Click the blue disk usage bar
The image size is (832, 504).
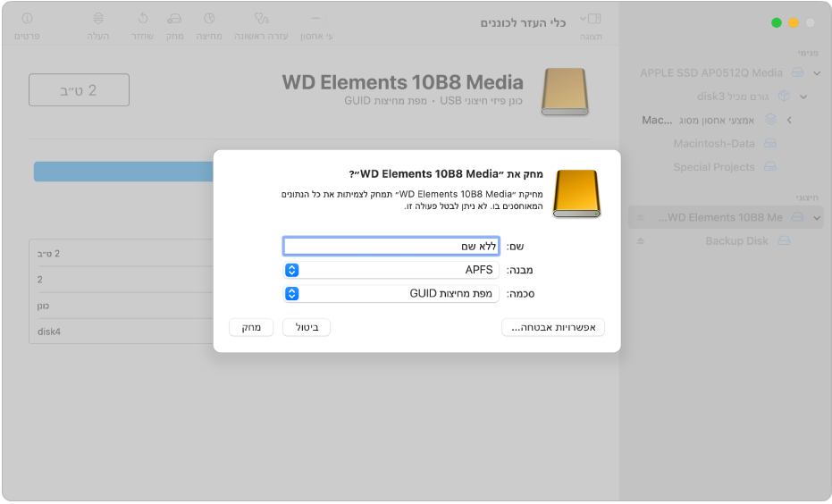pos(123,172)
